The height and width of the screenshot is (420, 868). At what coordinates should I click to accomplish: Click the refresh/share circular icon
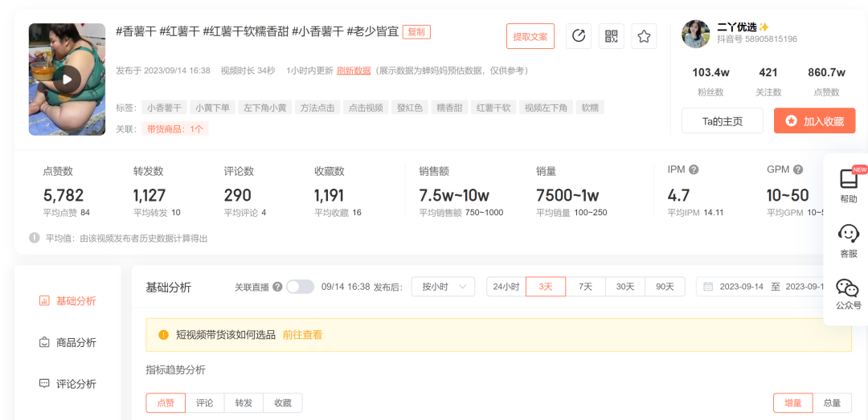579,36
